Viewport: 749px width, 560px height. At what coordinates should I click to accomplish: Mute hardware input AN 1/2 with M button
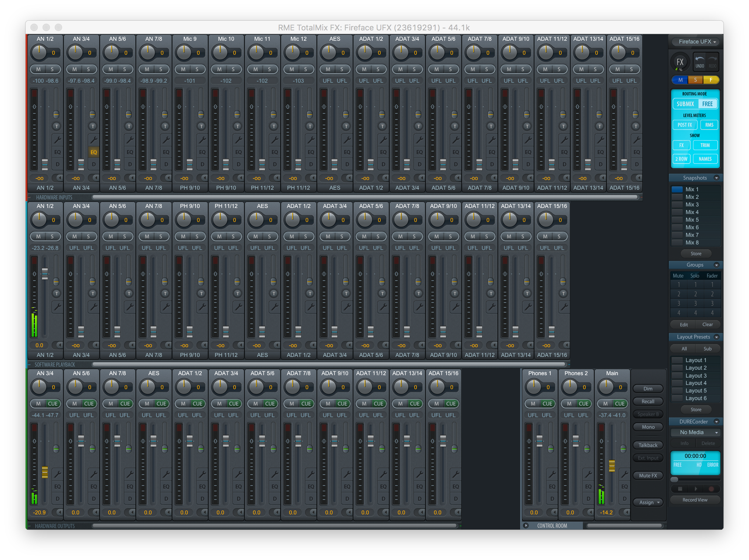click(38, 69)
